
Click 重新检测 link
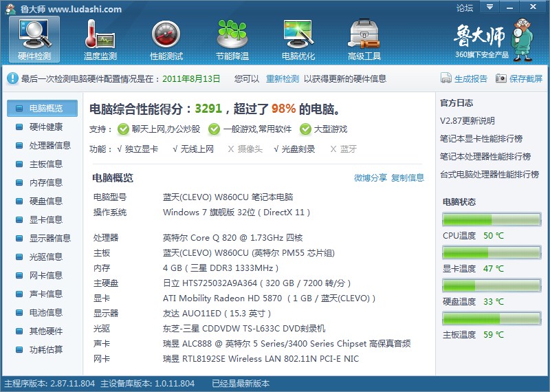pos(283,78)
